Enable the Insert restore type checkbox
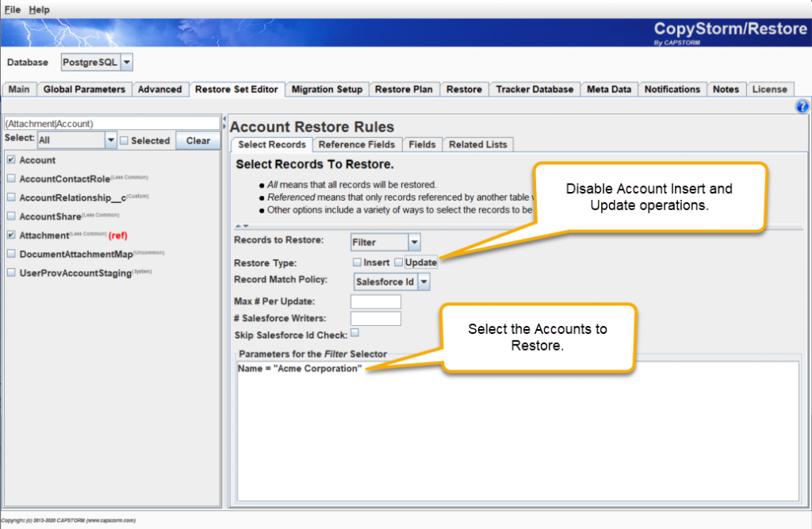Screen dimensions: 812x529 click(357, 263)
